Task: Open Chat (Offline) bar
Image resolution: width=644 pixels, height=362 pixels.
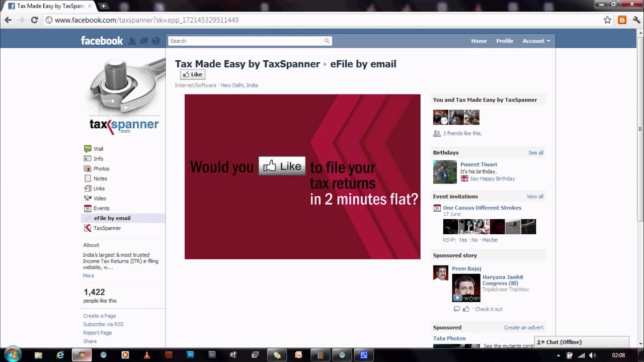Action: point(582,342)
